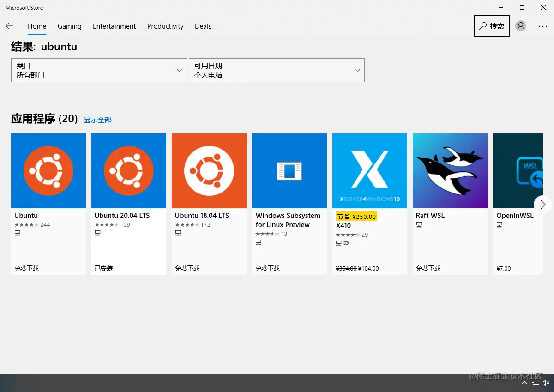Open the Ubuntu app tile image
Image resolution: width=554 pixels, height=392 pixels.
[x=48, y=171]
